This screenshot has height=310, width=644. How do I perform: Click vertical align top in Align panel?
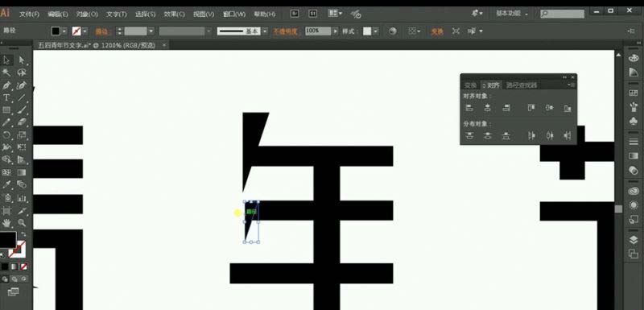tap(531, 108)
